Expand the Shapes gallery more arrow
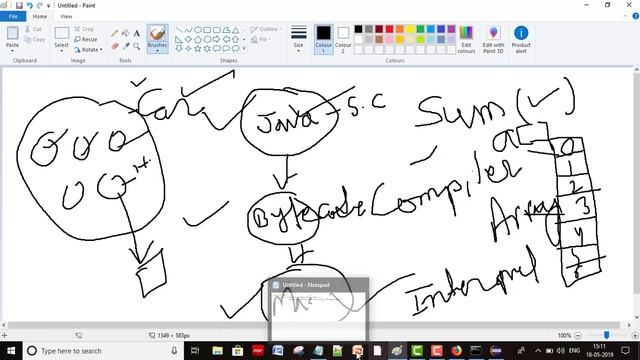The width and height of the screenshot is (640, 360). pyautogui.click(x=244, y=49)
